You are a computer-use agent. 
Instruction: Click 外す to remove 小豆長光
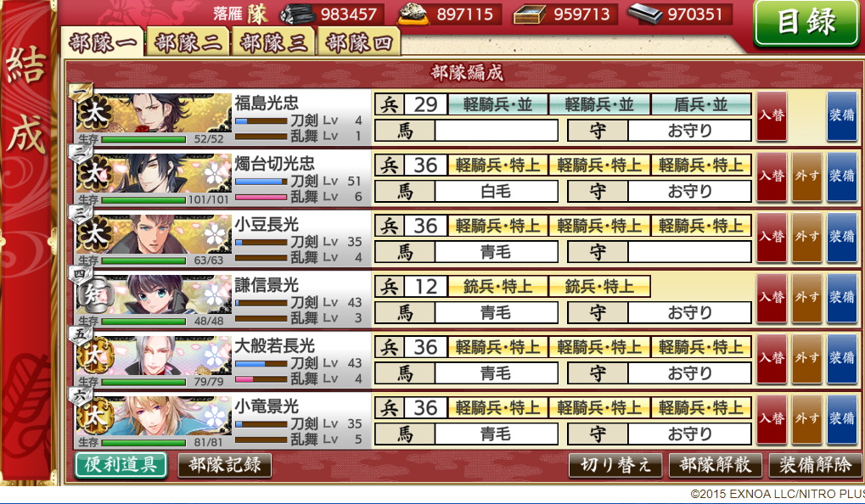806,237
